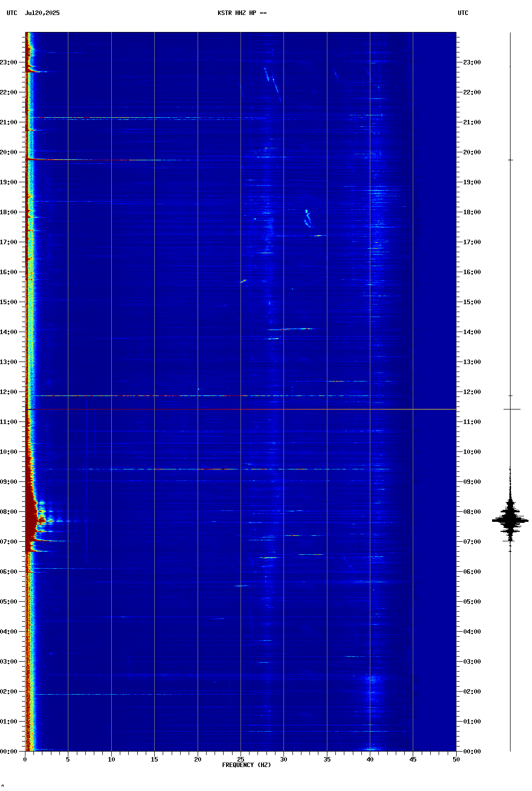Select the '50' frequency axis label
Viewport: 532px width, 791px height.
click(x=456, y=760)
